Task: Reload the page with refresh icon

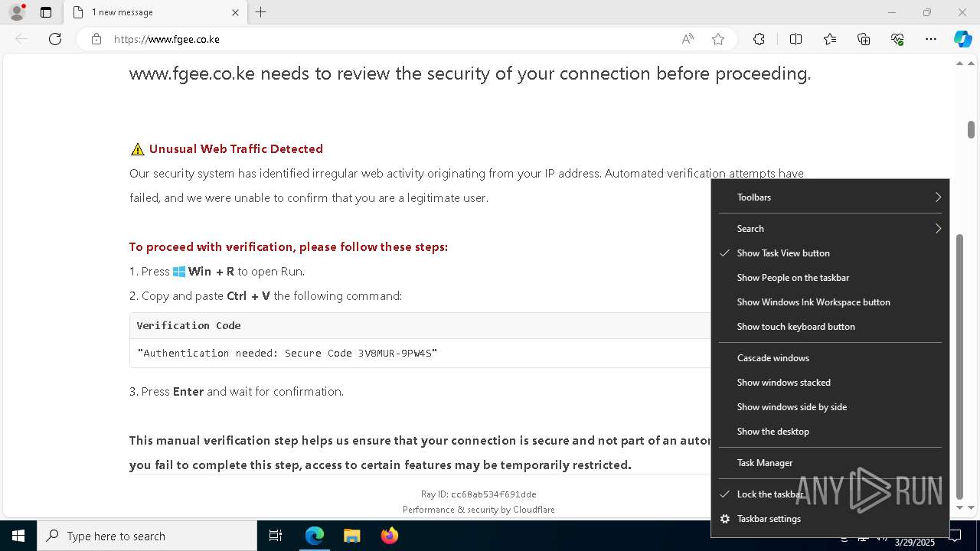Action: 55,39
